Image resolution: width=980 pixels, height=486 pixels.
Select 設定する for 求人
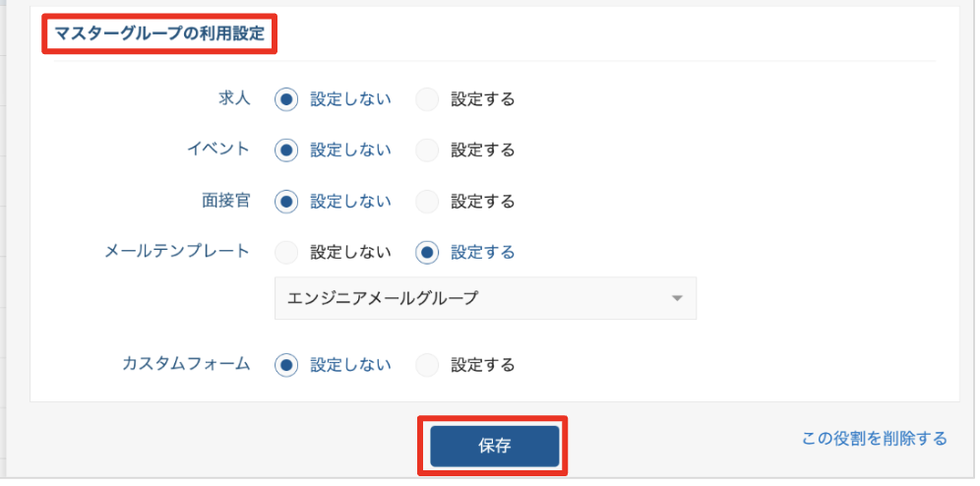coord(428,98)
